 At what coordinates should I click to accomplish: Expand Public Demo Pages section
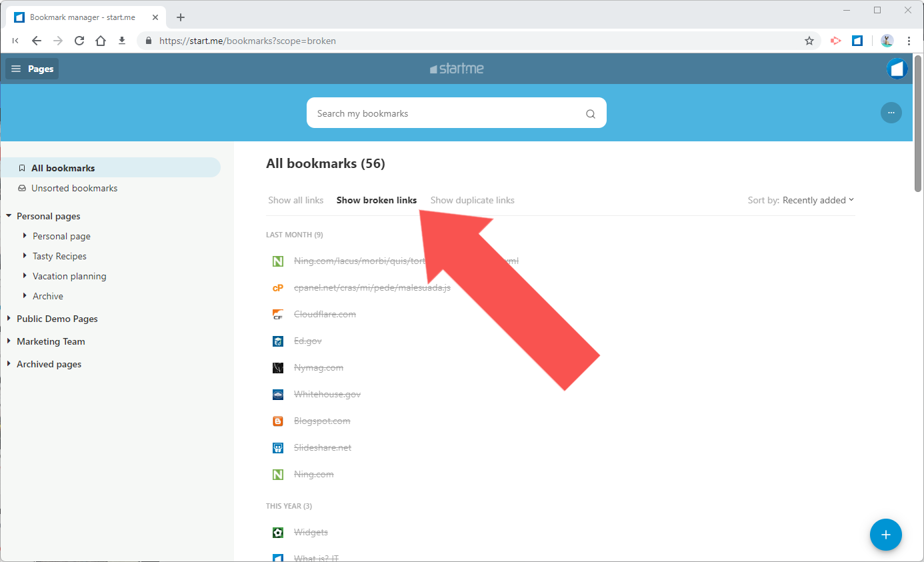9,319
